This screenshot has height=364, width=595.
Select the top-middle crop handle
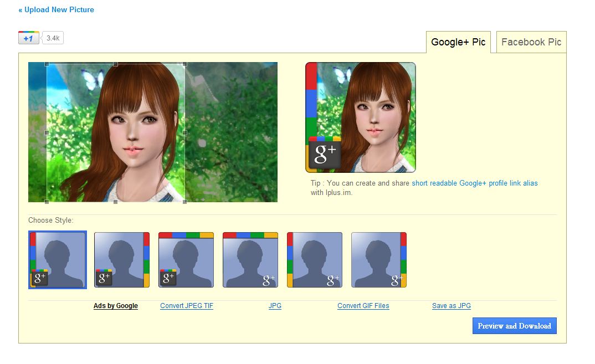[x=115, y=64]
